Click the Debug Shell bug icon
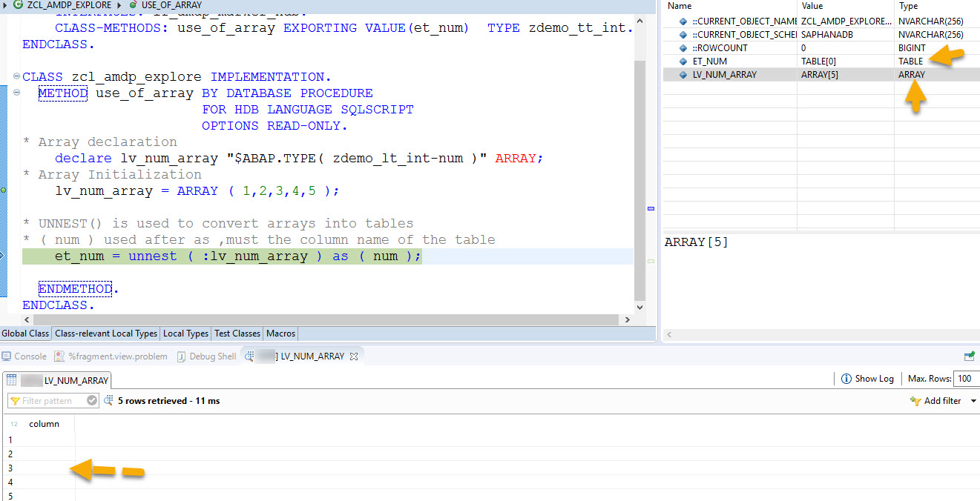The image size is (980, 501). [181, 355]
